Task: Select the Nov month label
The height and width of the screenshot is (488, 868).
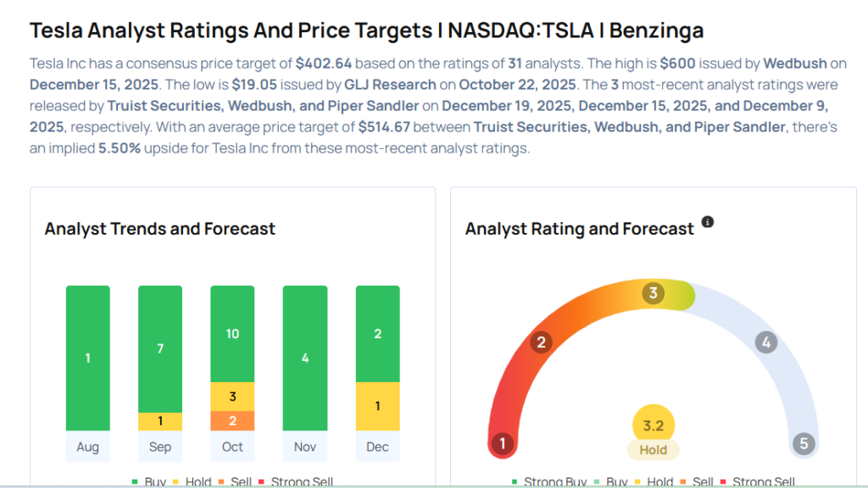Action: click(304, 446)
